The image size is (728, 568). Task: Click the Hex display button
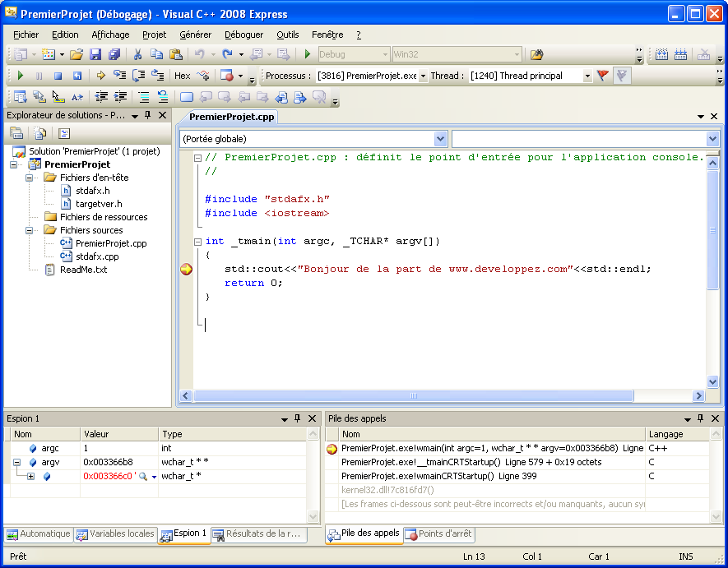[183, 76]
